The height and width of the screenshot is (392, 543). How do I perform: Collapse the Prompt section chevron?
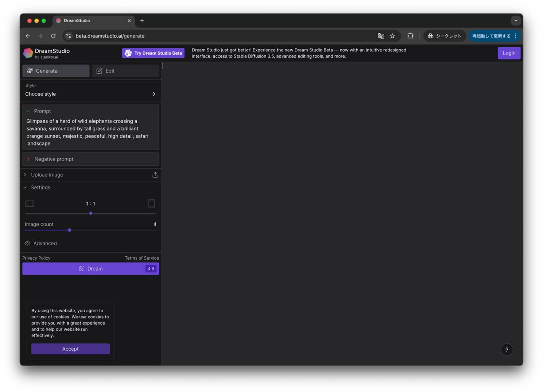pyautogui.click(x=28, y=111)
